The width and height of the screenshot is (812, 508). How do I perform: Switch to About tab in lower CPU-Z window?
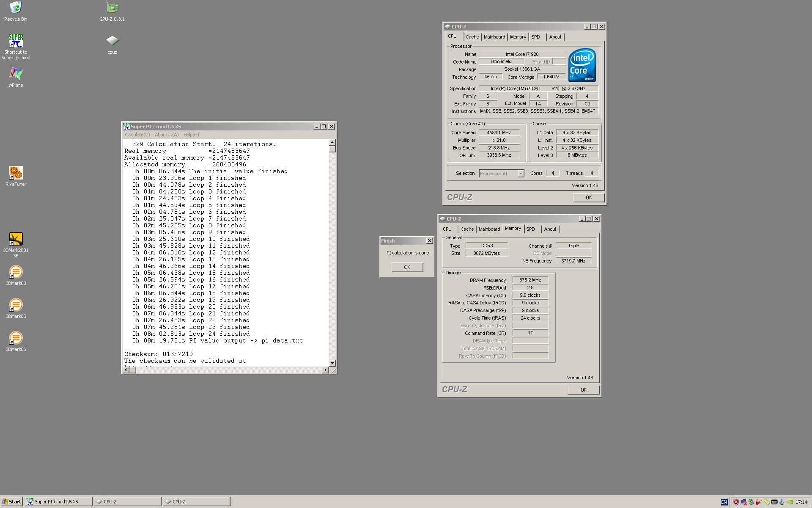pyautogui.click(x=550, y=229)
